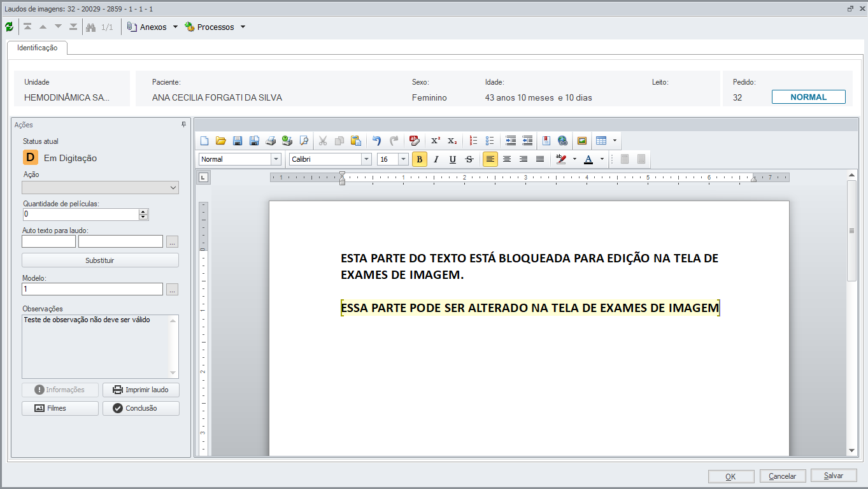Click the ellipsis button beside Auto texto fields
The width and height of the screenshot is (868, 489).
coord(172,242)
